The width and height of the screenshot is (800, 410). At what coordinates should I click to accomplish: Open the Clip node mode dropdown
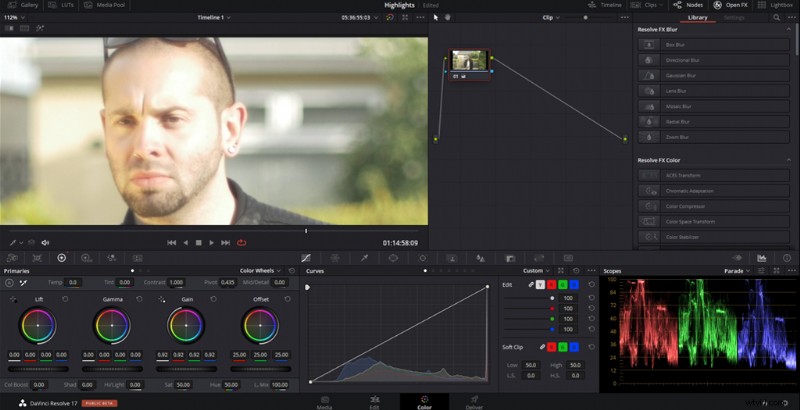(x=551, y=17)
